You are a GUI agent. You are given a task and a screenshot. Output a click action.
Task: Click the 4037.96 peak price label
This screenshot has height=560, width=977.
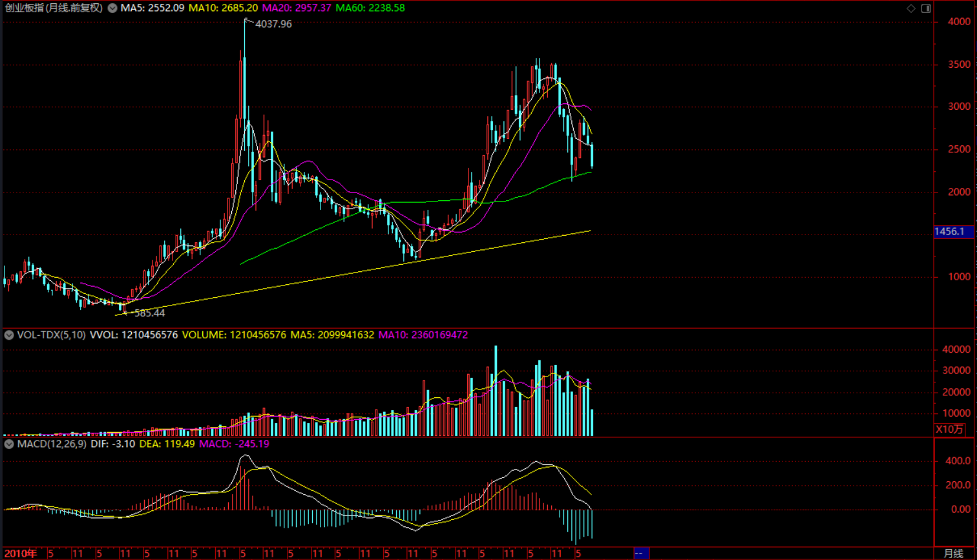click(x=274, y=24)
